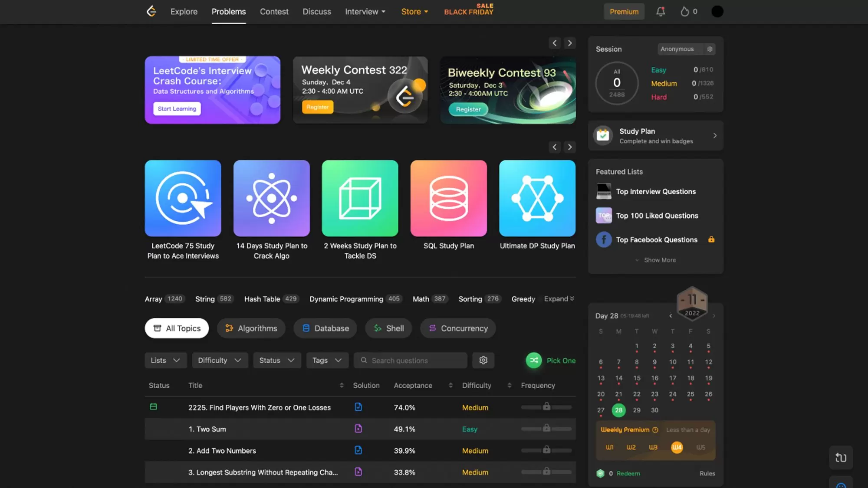Open the notifications bell
Screen dimensions: 868x488
click(661, 12)
